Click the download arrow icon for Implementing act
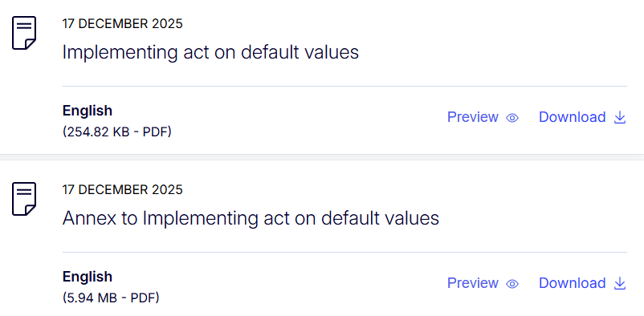644x316 pixels. point(619,118)
